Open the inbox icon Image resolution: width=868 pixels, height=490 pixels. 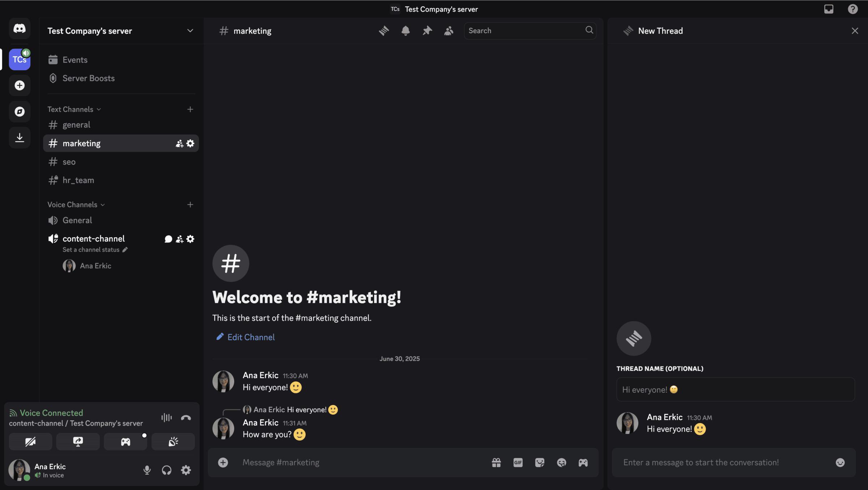829,9
